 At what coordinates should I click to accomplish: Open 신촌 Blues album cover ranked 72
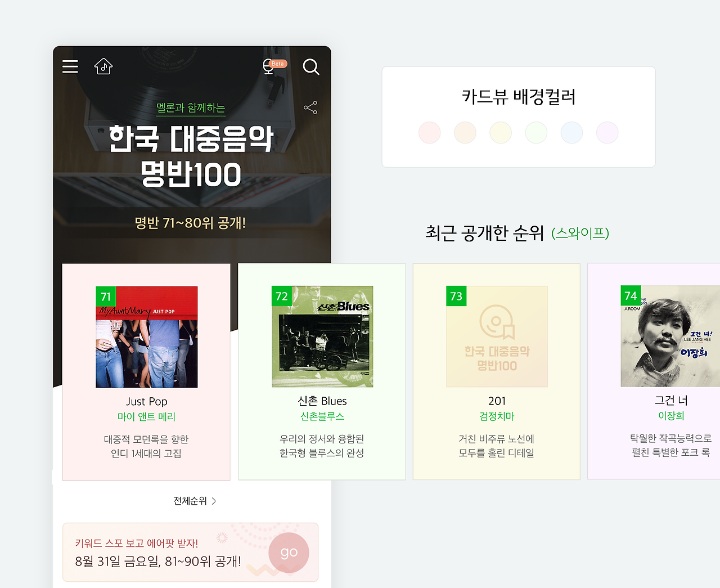[323, 336]
